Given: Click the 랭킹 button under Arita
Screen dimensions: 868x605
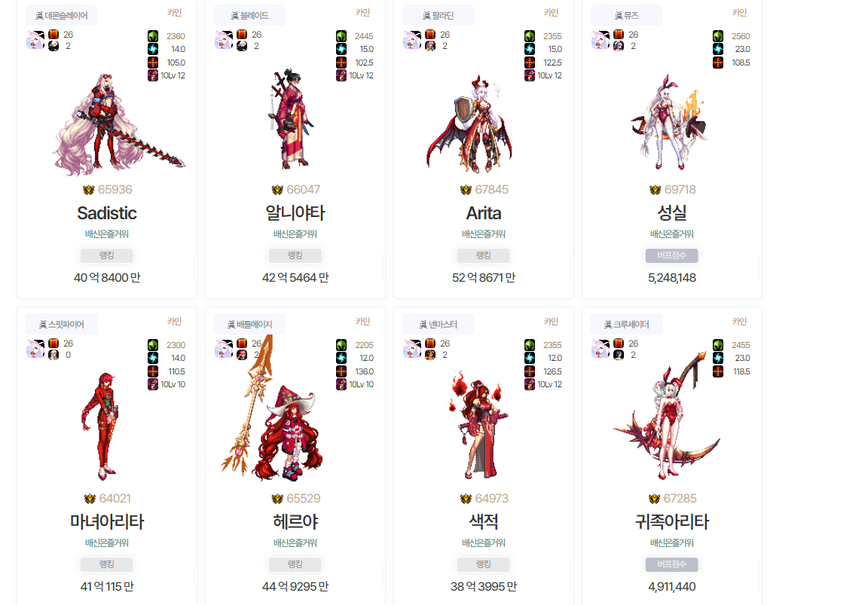Looking at the screenshot, I should coord(483,255).
